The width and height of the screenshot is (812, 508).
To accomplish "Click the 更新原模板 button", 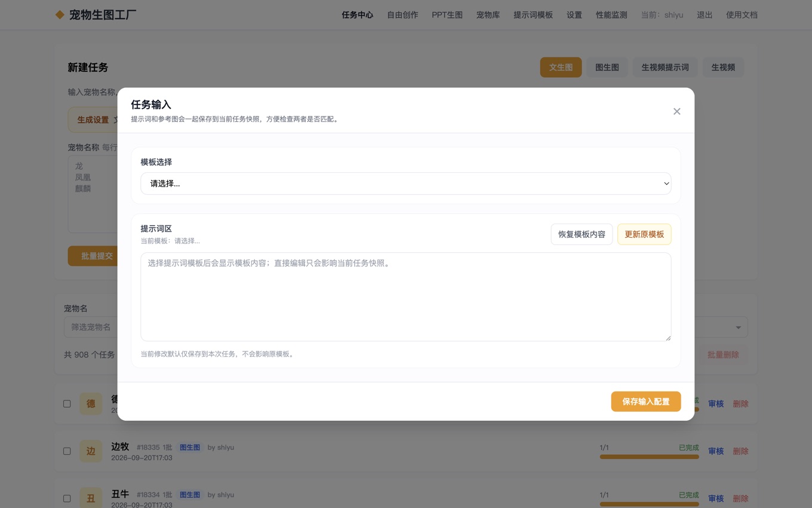I will (644, 234).
